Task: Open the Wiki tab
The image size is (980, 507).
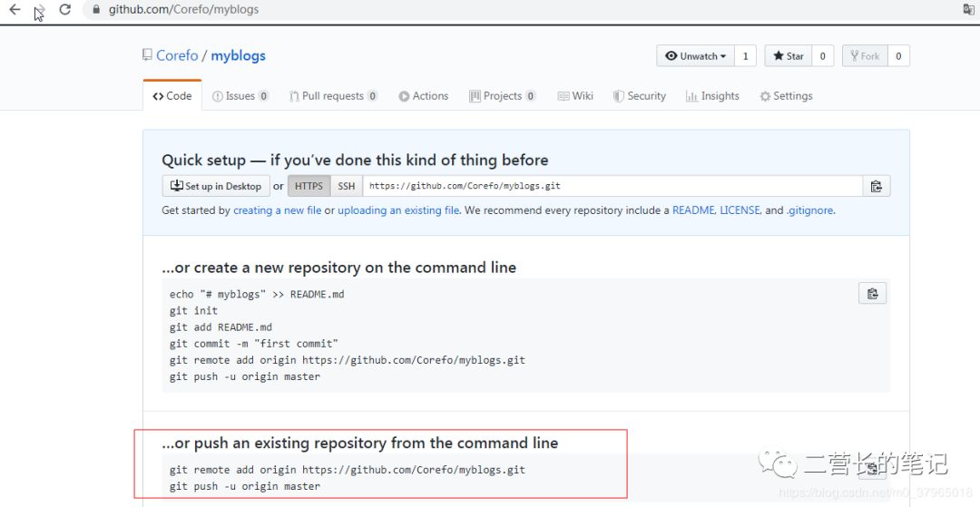Action: click(575, 95)
